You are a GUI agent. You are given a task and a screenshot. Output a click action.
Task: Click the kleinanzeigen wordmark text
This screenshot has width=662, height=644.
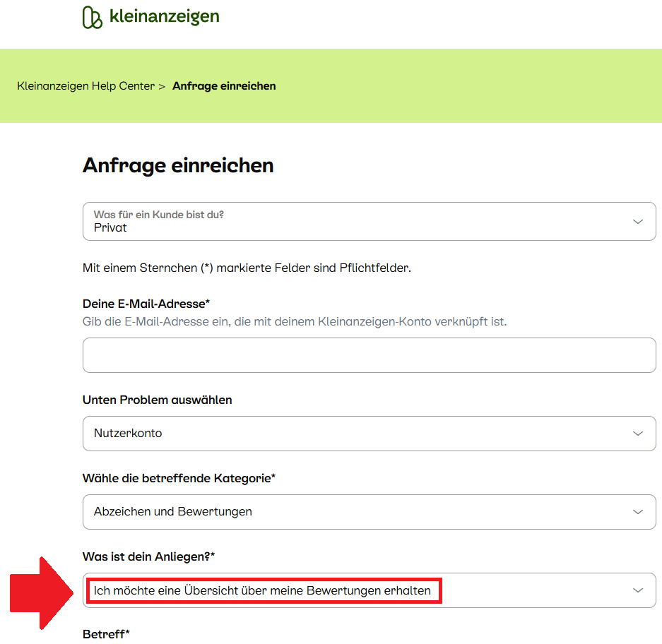pyautogui.click(x=164, y=16)
